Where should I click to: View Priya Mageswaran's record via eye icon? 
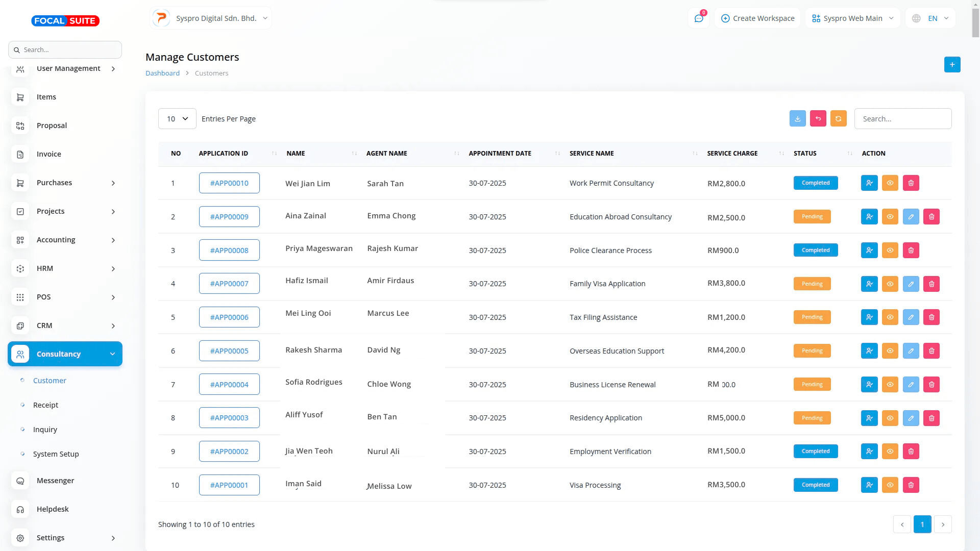pos(890,251)
